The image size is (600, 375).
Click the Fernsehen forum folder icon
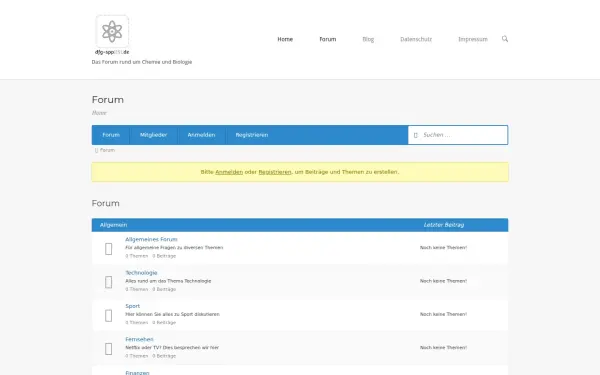(x=109, y=349)
